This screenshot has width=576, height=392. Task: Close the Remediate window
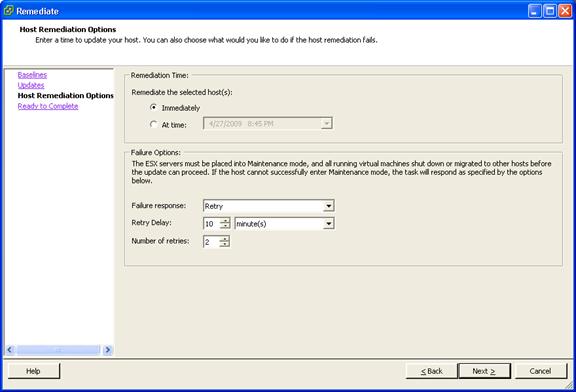pos(565,11)
